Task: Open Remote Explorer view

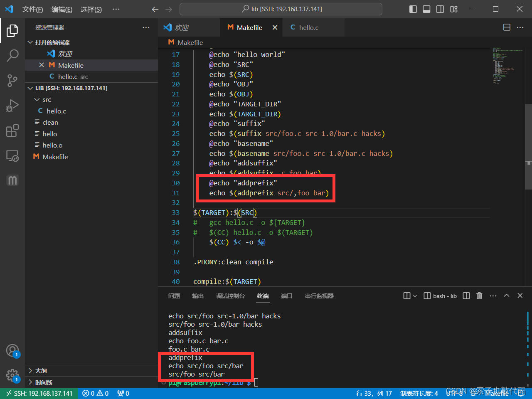Action: click(x=12, y=156)
